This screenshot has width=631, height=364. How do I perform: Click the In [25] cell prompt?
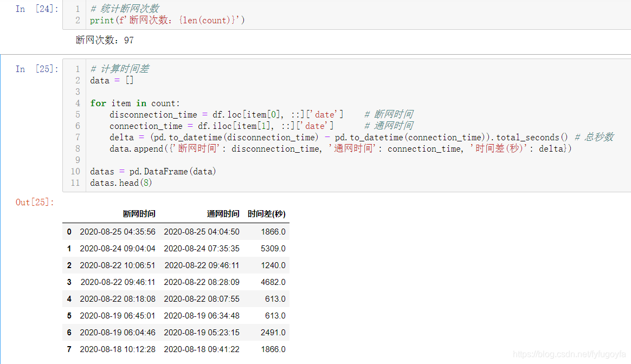coord(37,69)
